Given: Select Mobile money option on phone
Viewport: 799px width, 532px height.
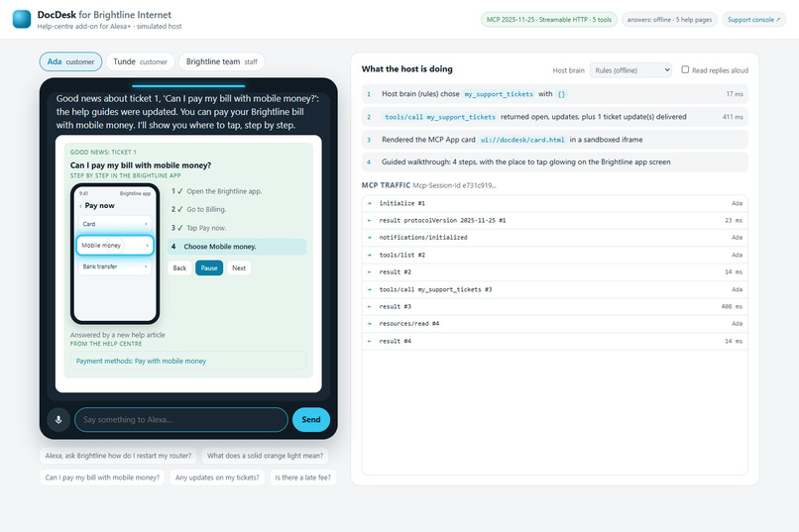Looking at the screenshot, I should point(115,246).
